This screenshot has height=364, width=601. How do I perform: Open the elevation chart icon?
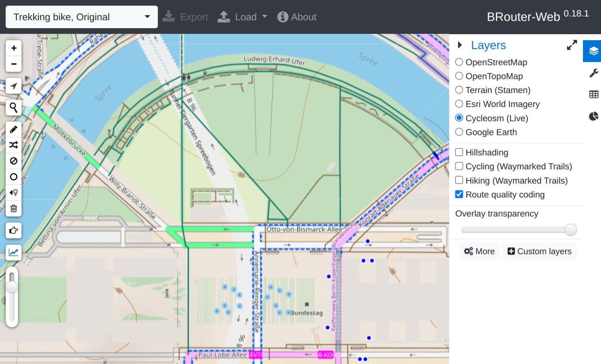(14, 252)
